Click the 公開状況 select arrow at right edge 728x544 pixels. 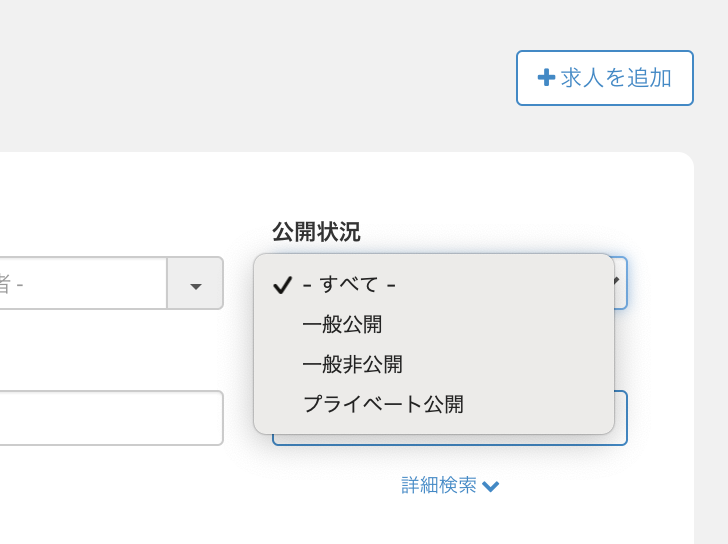[621, 283]
